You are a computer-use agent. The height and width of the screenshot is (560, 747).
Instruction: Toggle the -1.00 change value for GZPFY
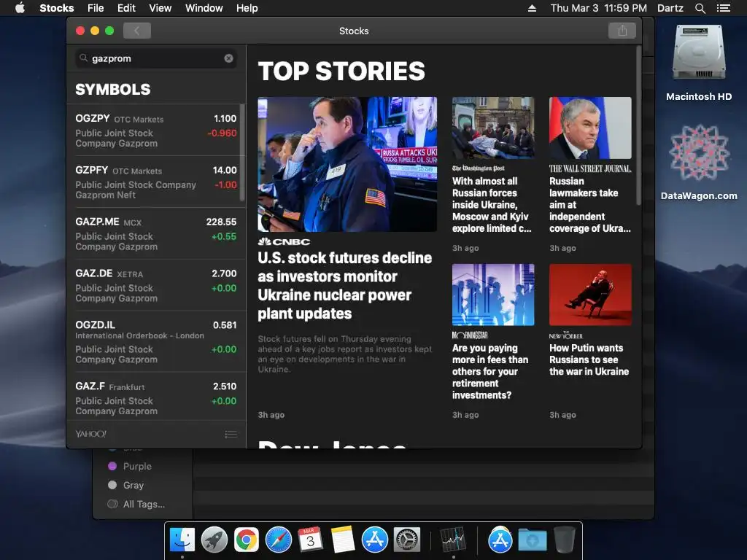coord(225,184)
